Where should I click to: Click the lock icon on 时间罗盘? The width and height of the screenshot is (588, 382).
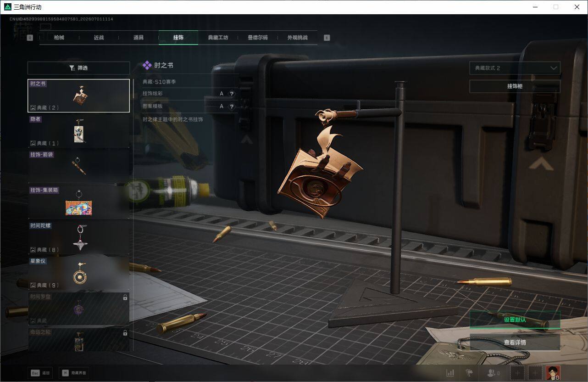point(125,298)
